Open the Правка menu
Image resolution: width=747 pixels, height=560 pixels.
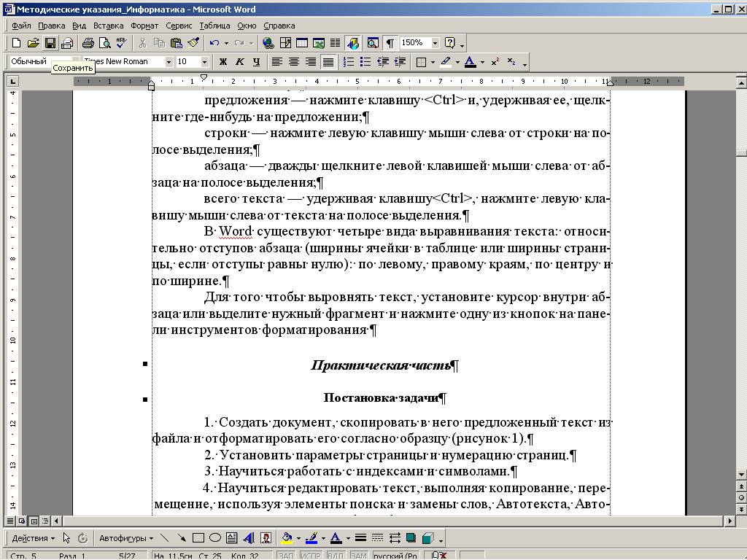coord(52,26)
